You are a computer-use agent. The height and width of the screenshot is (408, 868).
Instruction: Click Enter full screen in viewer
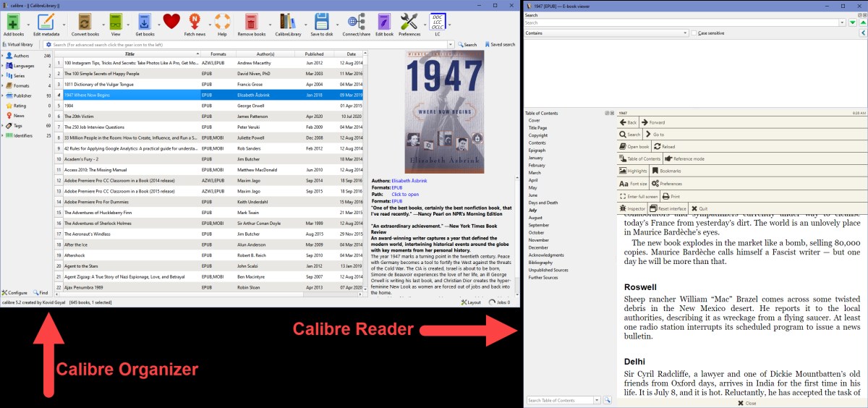point(638,196)
